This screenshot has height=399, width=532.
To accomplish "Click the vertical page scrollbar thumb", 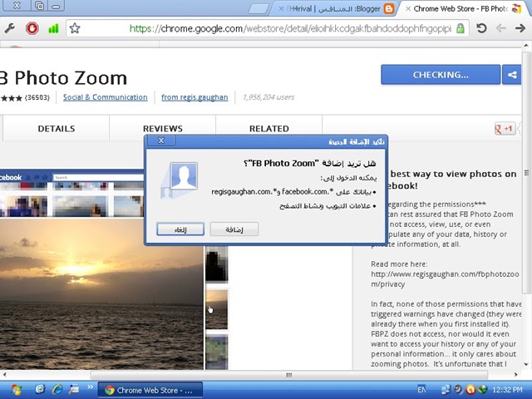I will click(526, 173).
